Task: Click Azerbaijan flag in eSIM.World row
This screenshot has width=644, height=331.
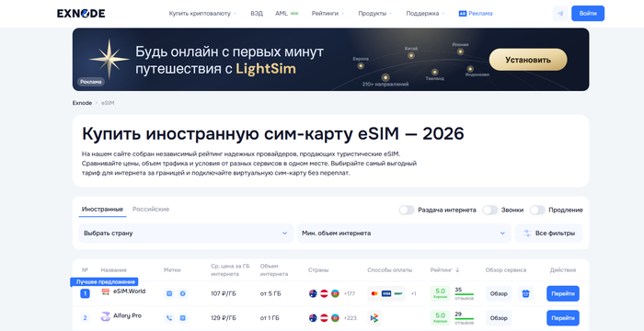Action: tap(335, 293)
